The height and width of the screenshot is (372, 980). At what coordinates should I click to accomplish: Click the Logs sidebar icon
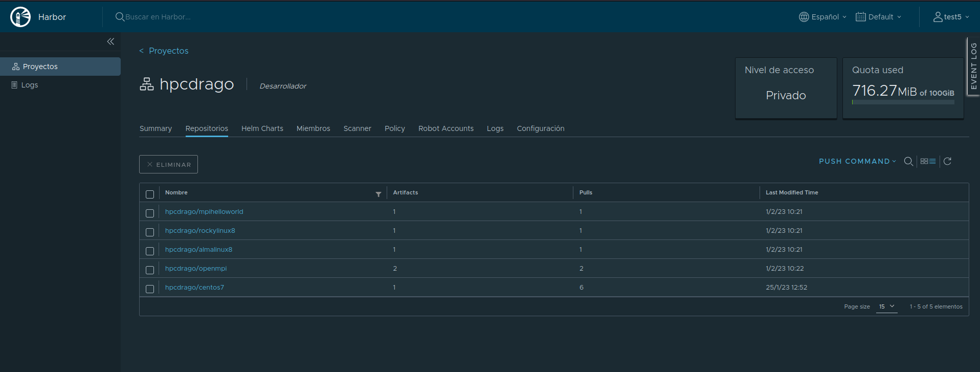pyautogui.click(x=14, y=85)
